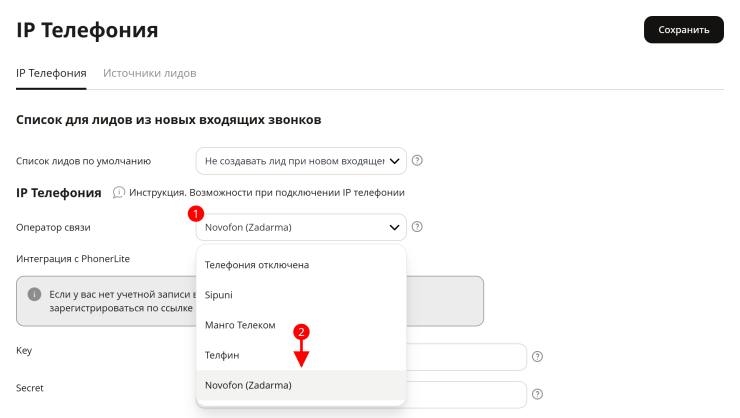The image size is (740, 418).
Task: Click the Сохранить button
Action: point(683,30)
